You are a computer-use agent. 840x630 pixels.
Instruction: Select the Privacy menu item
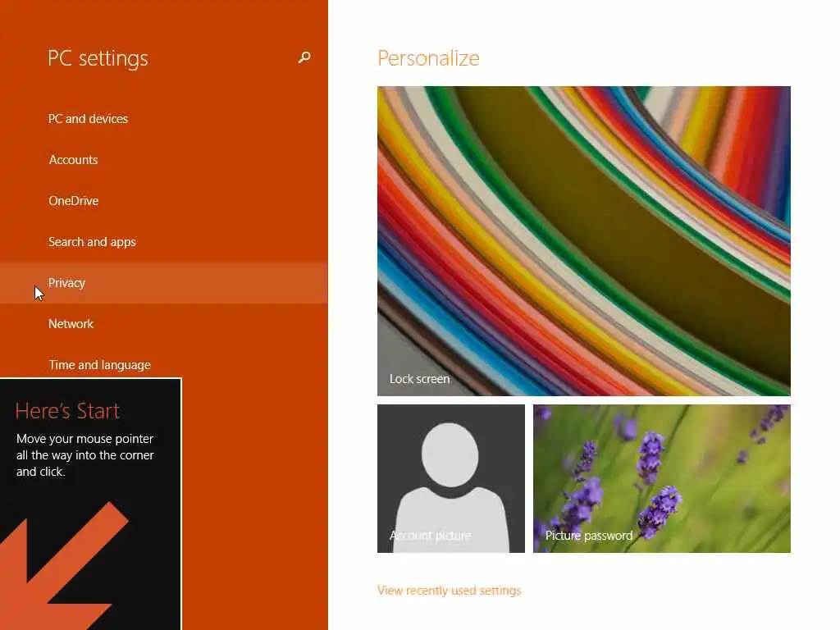pos(164,283)
